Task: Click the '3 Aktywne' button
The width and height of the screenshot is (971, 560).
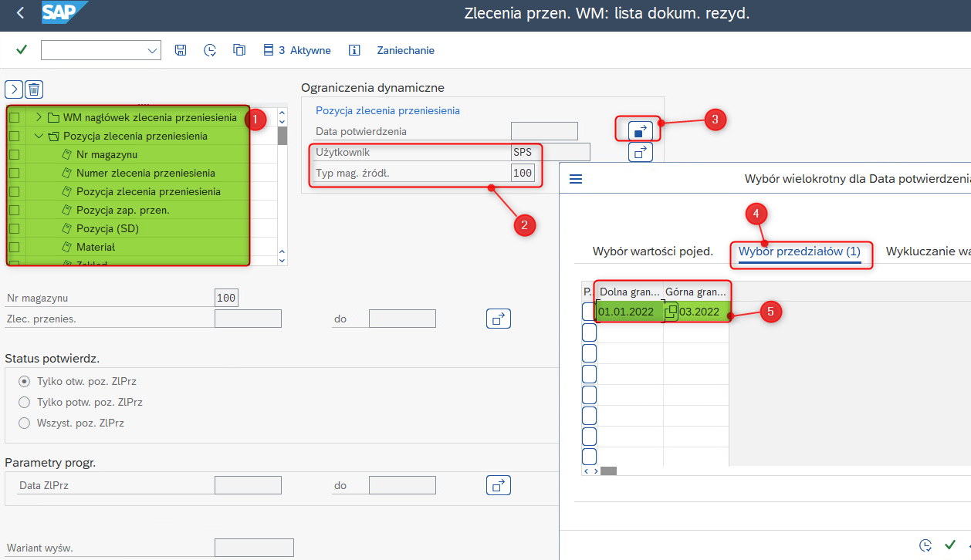Action: pyautogui.click(x=297, y=50)
